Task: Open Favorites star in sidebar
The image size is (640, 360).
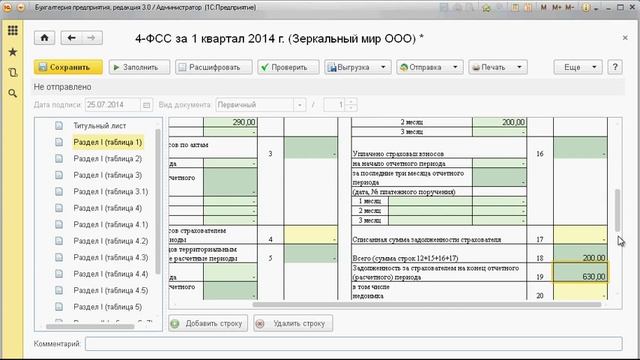Action: (x=13, y=52)
